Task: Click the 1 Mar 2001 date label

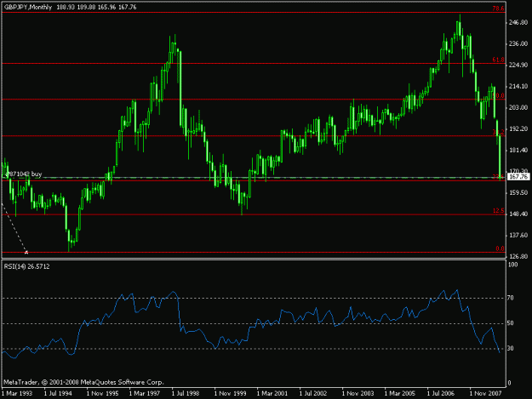Action: (272, 394)
